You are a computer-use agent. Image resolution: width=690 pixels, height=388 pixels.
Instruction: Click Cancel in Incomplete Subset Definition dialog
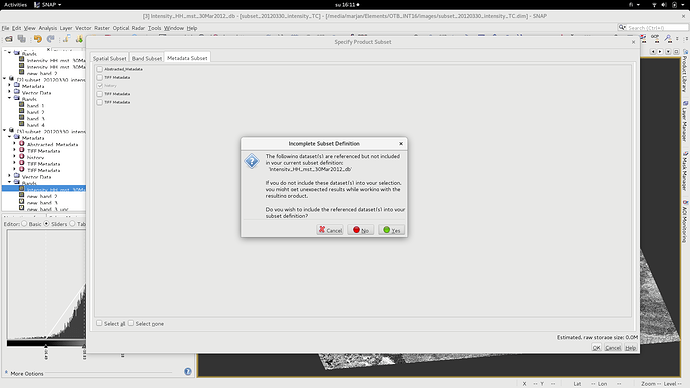click(x=330, y=230)
